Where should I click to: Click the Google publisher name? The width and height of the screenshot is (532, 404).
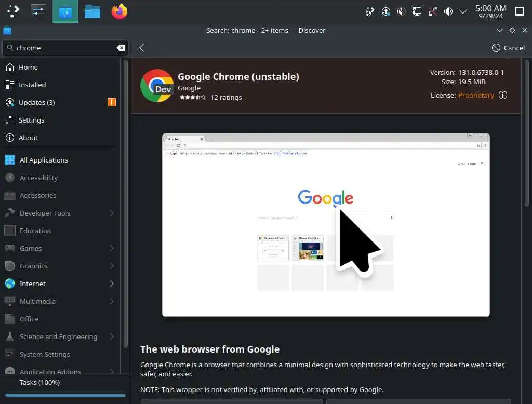(x=189, y=88)
